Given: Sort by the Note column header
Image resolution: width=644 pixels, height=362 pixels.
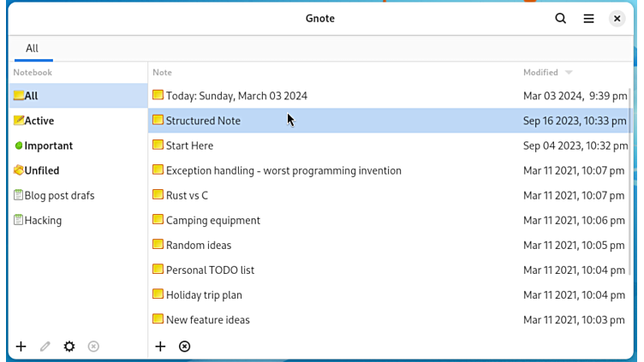Looking at the screenshot, I should [162, 73].
